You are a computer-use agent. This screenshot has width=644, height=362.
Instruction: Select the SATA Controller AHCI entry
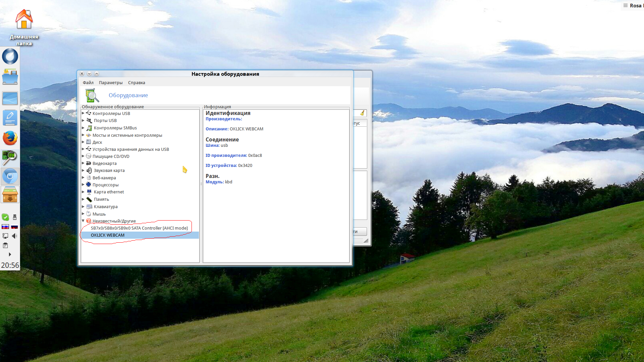click(x=139, y=228)
